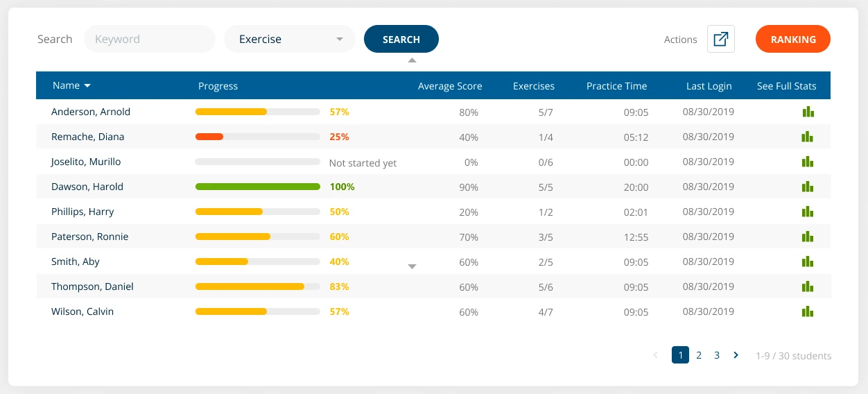The height and width of the screenshot is (394, 868).
Task: Click the 05:12 practice time value
Action: point(636,137)
